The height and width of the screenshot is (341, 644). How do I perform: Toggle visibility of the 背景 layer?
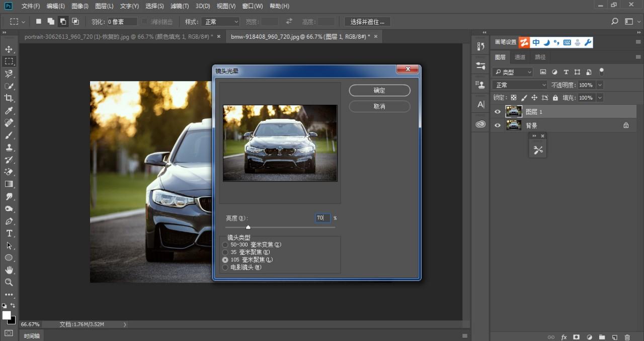coord(498,125)
